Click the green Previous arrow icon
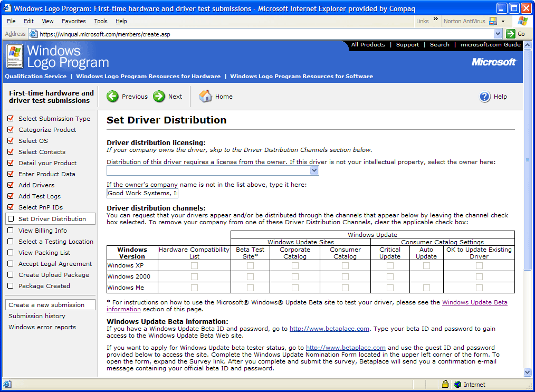The width and height of the screenshot is (535, 392). point(113,97)
